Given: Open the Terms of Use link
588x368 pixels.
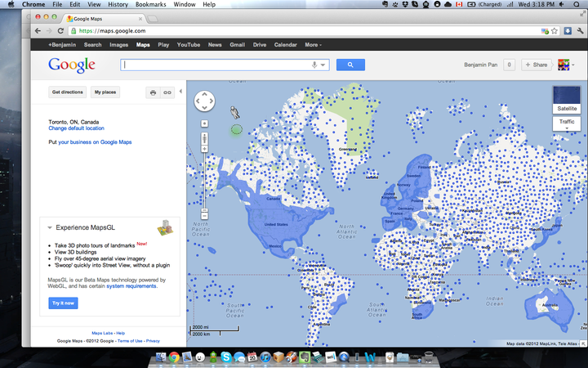Looking at the screenshot, I should pos(130,341).
